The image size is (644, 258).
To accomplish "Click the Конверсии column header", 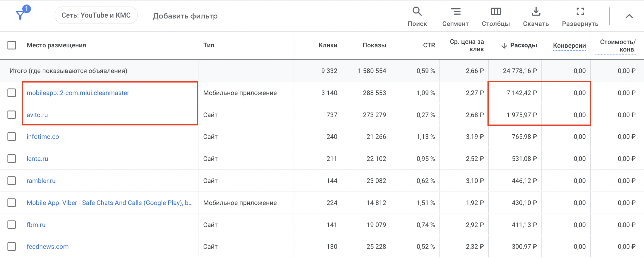I will (569, 46).
